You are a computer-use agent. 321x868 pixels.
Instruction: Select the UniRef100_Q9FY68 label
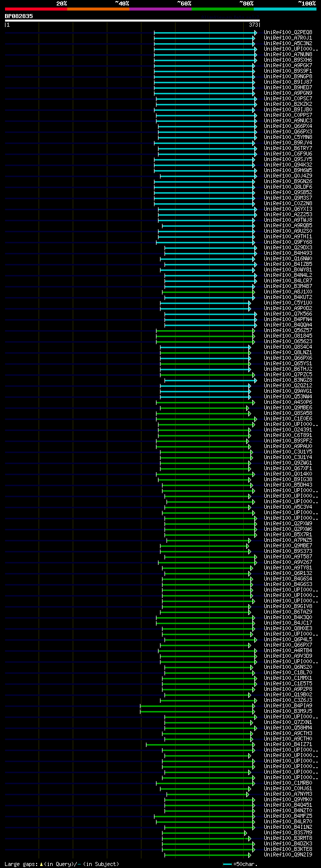pyautogui.click(x=288, y=242)
